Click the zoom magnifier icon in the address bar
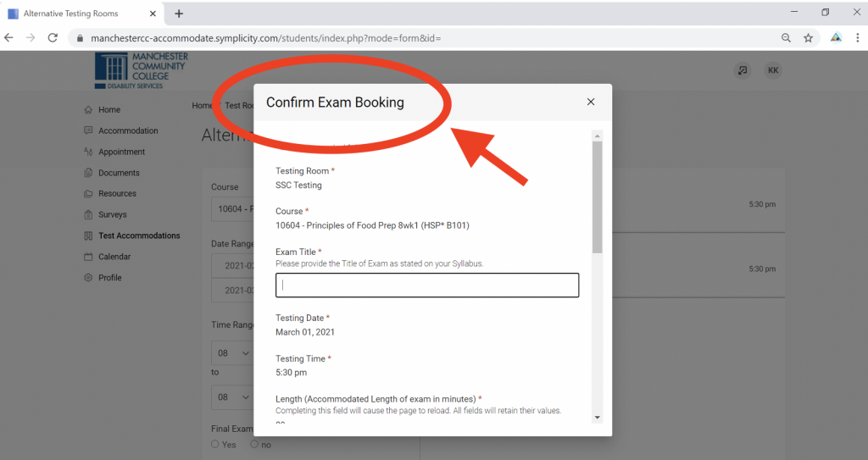Image resolution: width=868 pixels, height=460 pixels. [786, 37]
